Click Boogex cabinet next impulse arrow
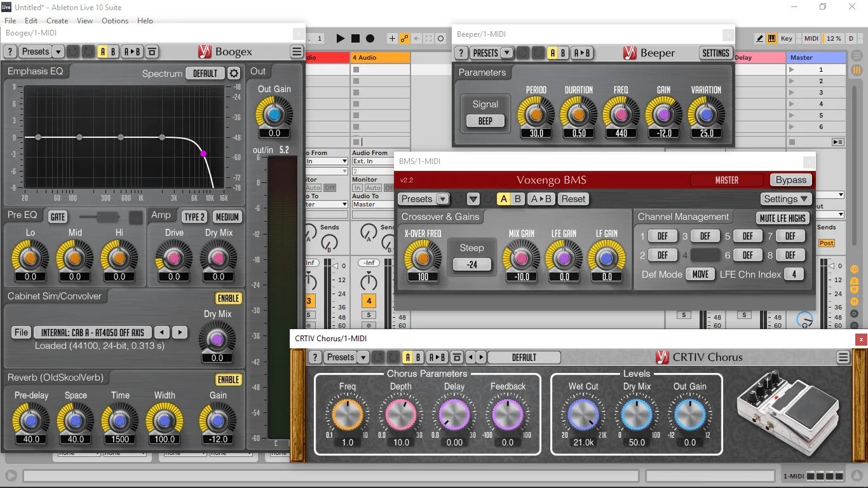 click(x=180, y=332)
